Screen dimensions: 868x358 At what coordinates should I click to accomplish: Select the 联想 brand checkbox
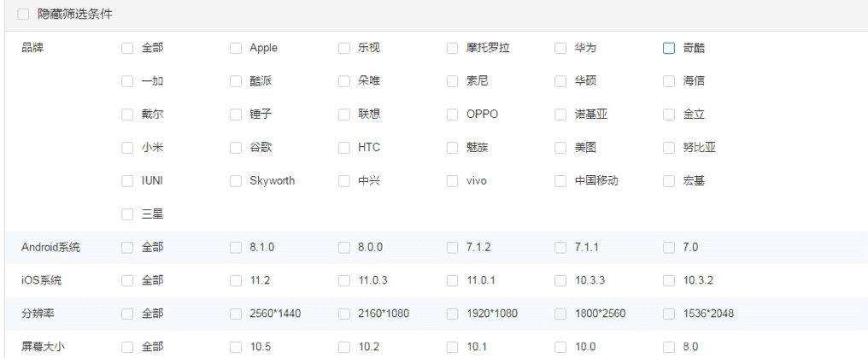pos(344,114)
